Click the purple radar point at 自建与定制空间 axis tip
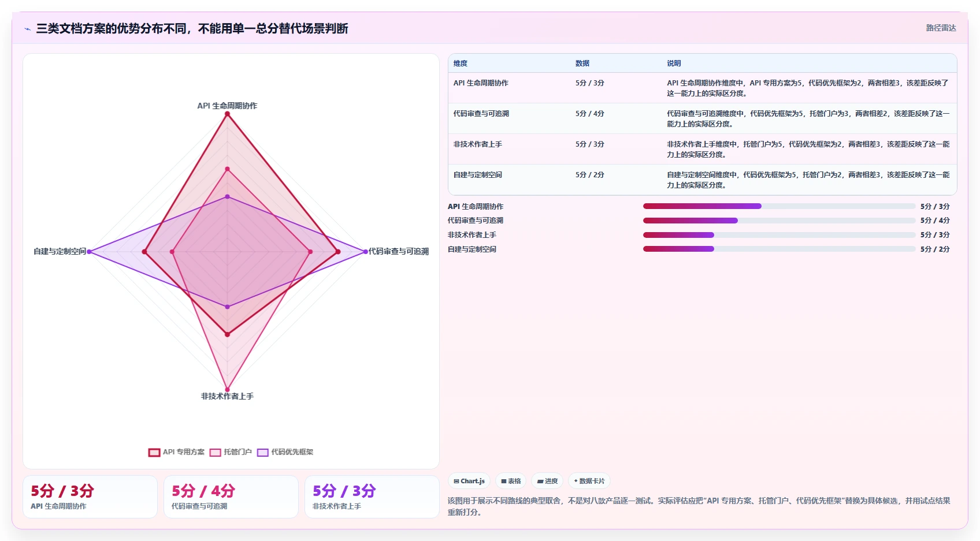980x541 pixels. pos(89,252)
